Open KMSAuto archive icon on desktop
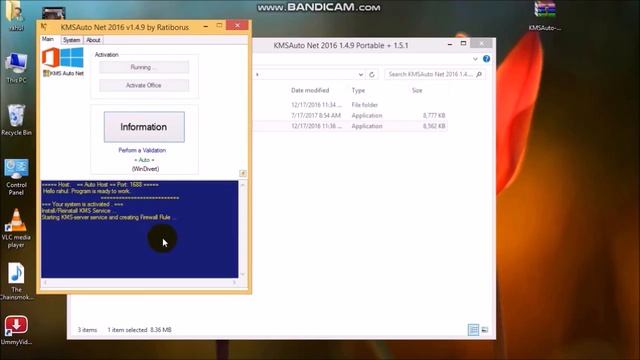This screenshot has height=360, width=640. [545, 16]
